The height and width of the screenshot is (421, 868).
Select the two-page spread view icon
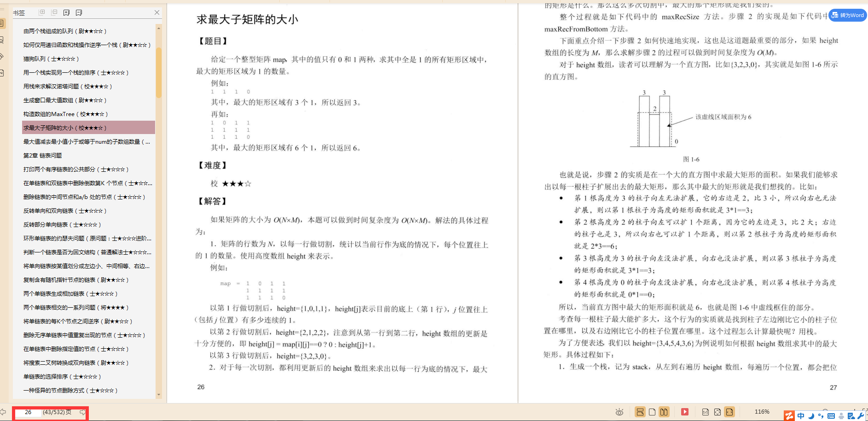[x=664, y=412]
